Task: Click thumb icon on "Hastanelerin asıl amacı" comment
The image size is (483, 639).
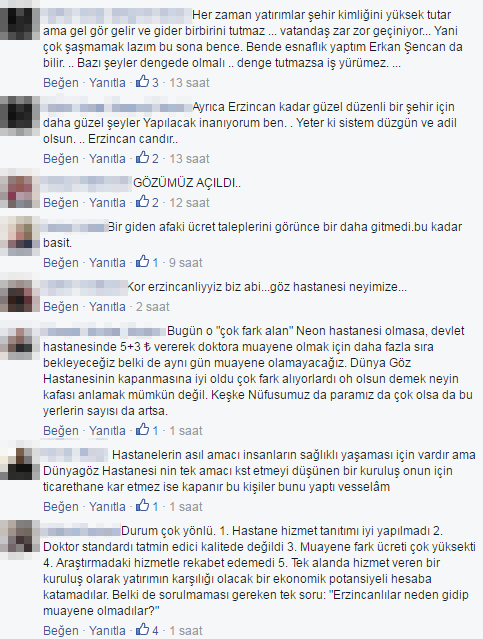Action: coord(143,506)
